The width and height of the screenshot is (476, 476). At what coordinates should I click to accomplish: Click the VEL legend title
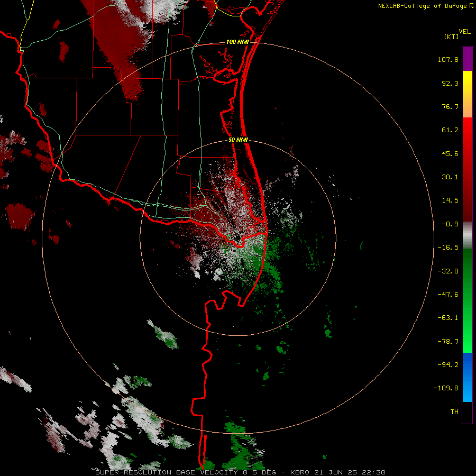pyautogui.click(x=464, y=32)
